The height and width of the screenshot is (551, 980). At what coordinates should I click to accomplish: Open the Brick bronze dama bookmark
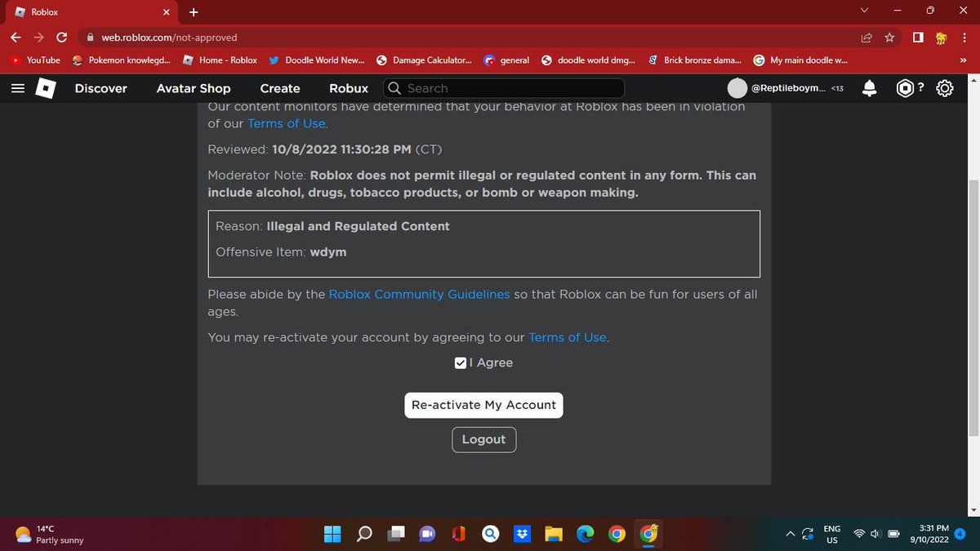tap(695, 60)
